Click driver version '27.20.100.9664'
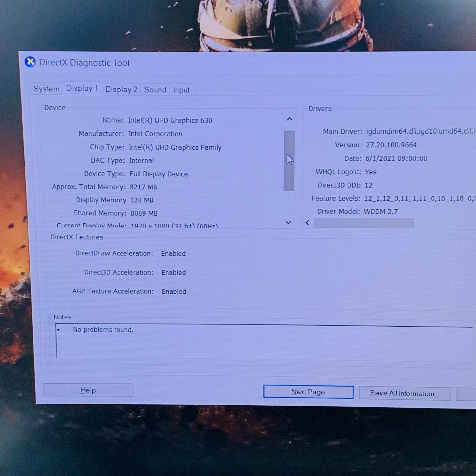The width and height of the screenshot is (476, 476). (391, 145)
